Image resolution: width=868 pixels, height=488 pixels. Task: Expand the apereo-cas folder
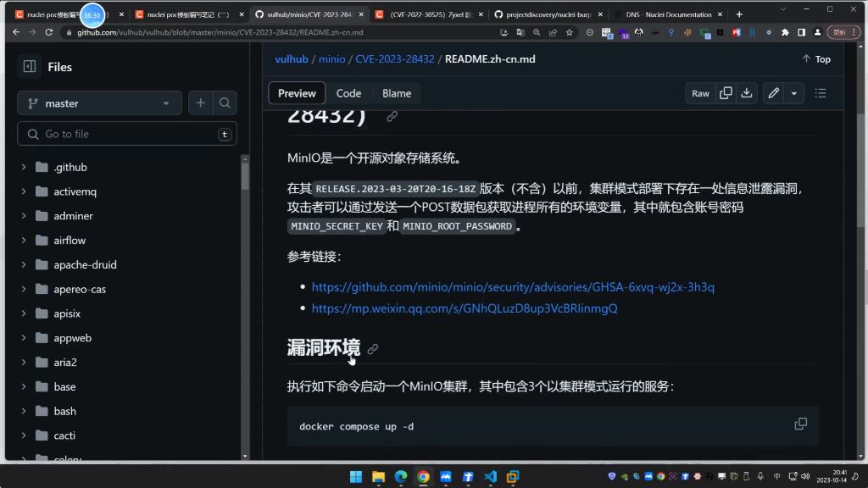coord(24,289)
